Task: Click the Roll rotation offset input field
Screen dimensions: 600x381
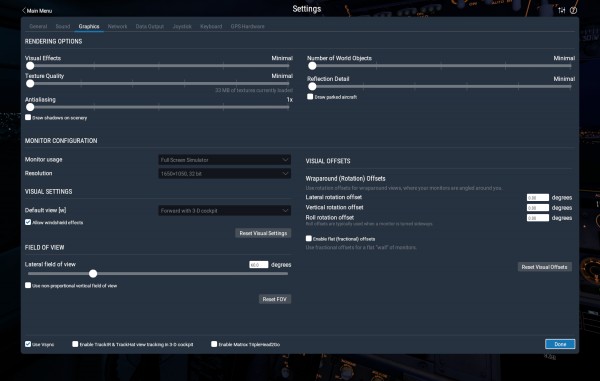Action: [x=538, y=218]
